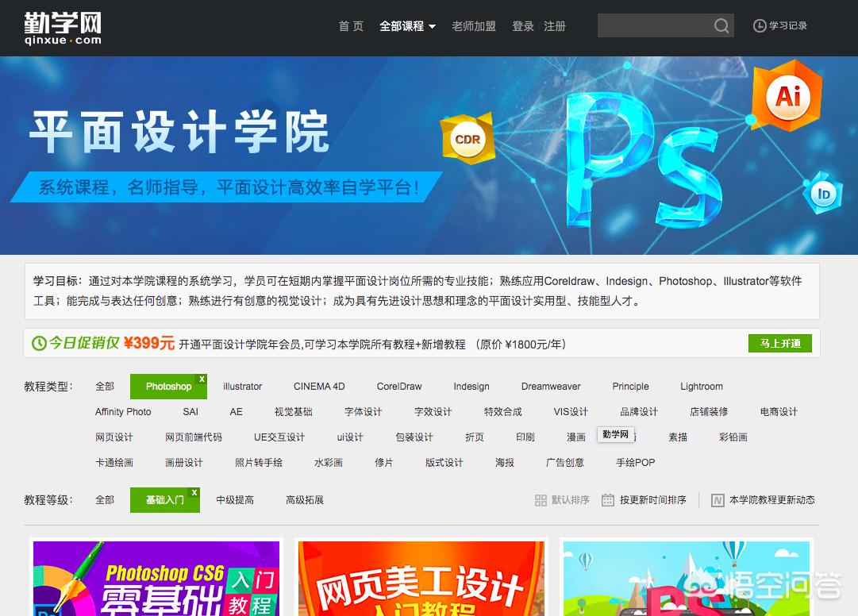Choose the UE交互设计 category
The height and width of the screenshot is (616, 858).
tap(279, 437)
